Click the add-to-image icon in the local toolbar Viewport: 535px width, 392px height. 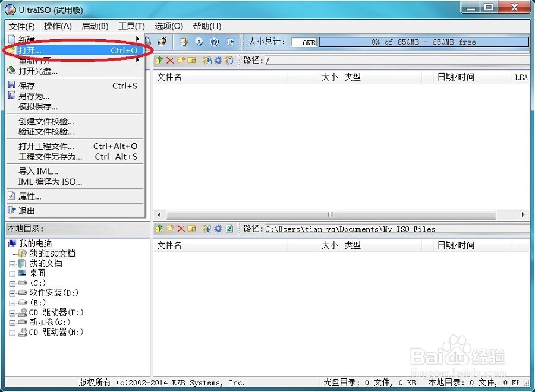point(207,229)
